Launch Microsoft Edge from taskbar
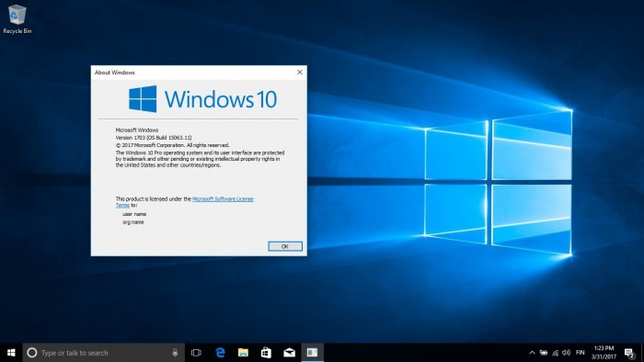This screenshot has width=644, height=362. pyautogui.click(x=220, y=353)
